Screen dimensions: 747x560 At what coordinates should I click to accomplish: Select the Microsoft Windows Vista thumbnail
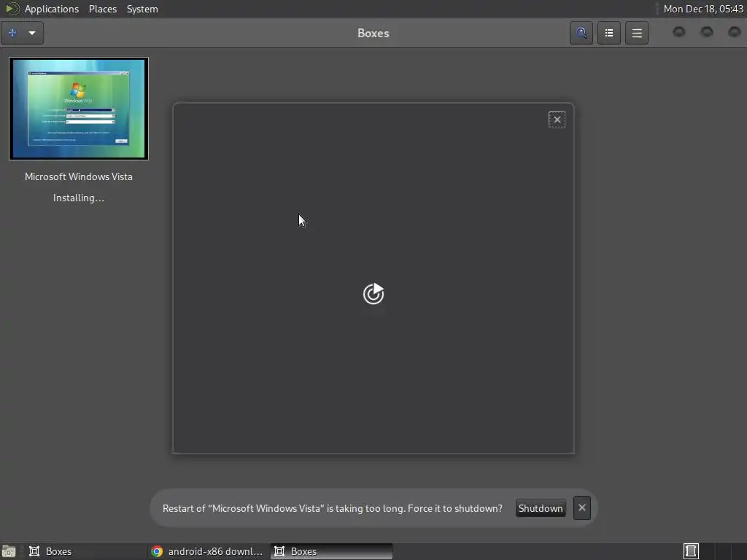tap(79, 109)
